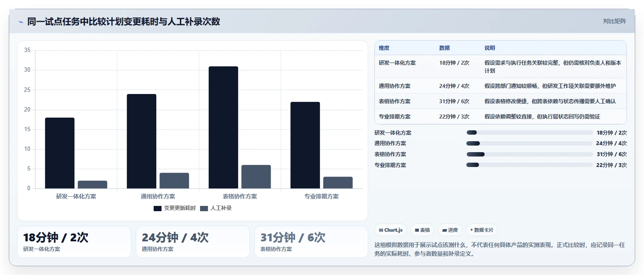Click the table cell 31分钟 / 6次

tap(454, 101)
